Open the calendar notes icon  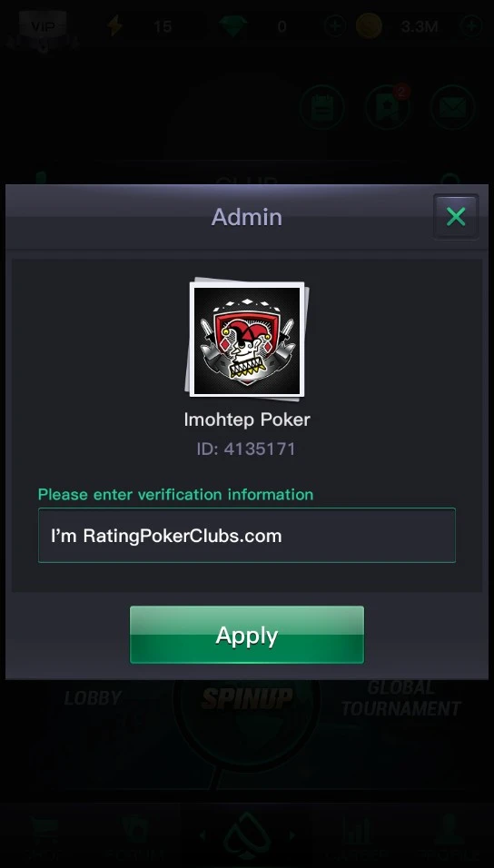(321, 107)
